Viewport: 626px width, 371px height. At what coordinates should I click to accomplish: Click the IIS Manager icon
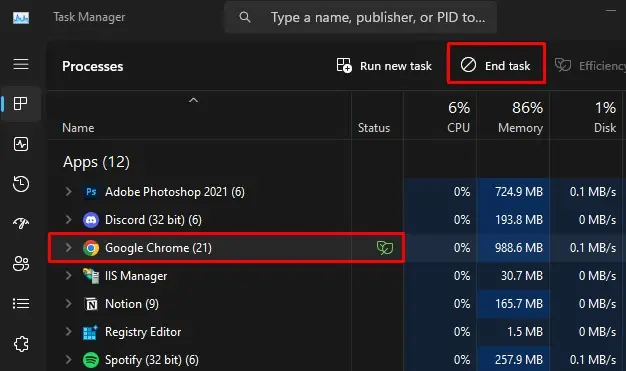(x=91, y=276)
